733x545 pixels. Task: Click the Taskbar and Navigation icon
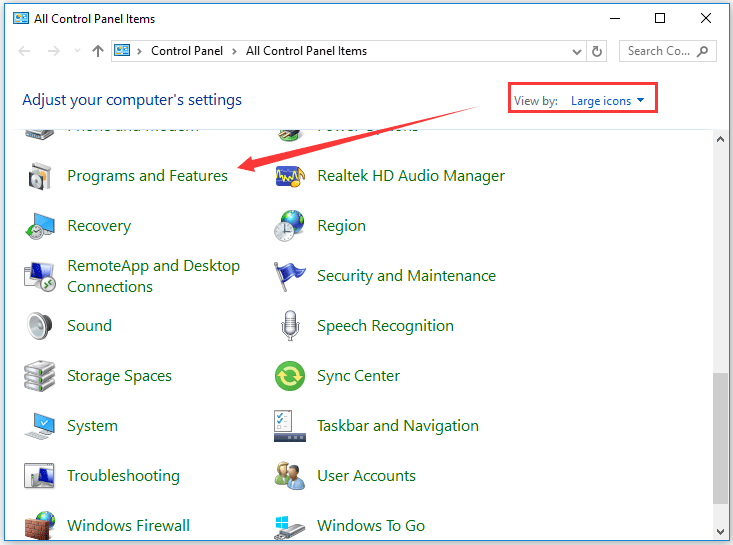coord(290,426)
